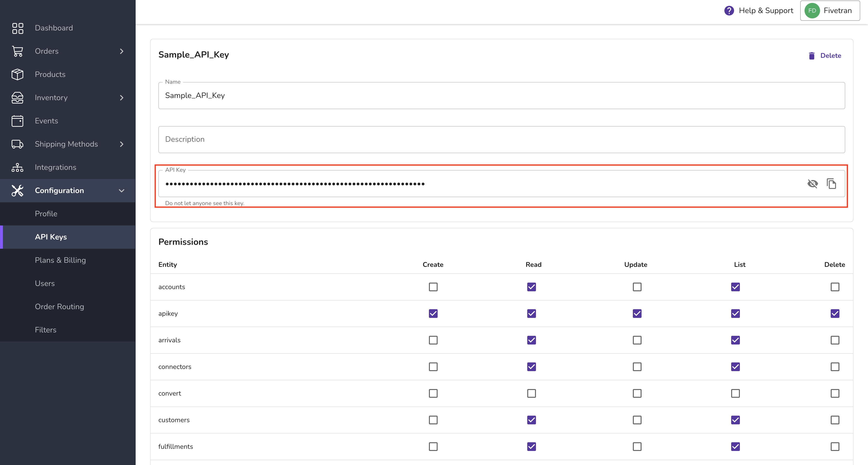Click the 'Sample_API_Key' page heading

click(x=194, y=55)
